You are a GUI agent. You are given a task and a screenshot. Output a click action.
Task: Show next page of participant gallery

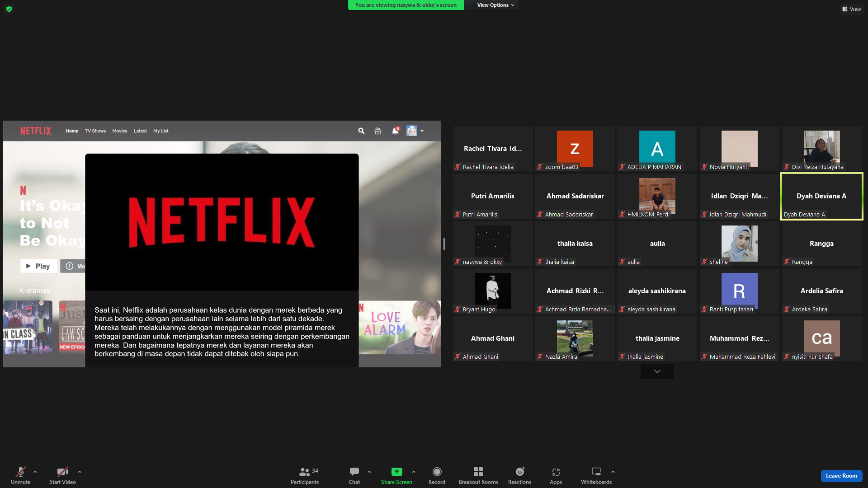click(x=657, y=371)
